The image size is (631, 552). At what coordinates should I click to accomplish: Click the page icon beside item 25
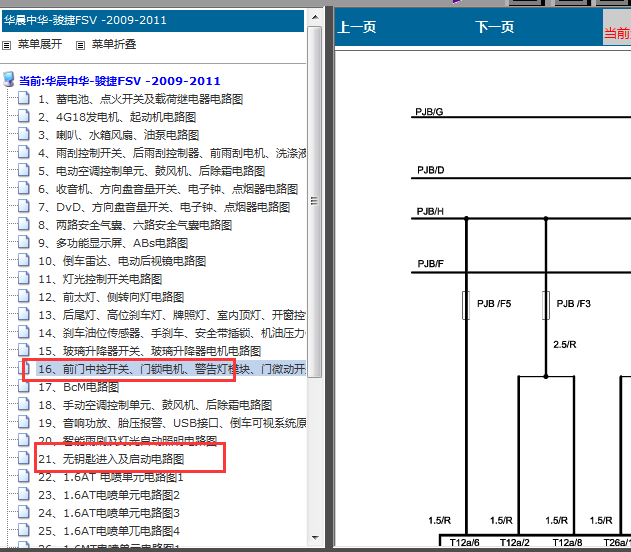pos(24,530)
